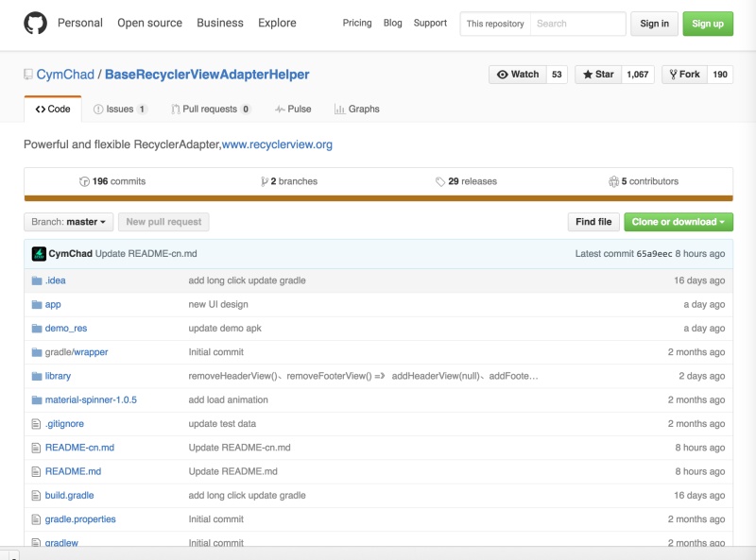Image resolution: width=756 pixels, height=560 pixels.
Task: Click the README.md file icon
Action: (37, 471)
